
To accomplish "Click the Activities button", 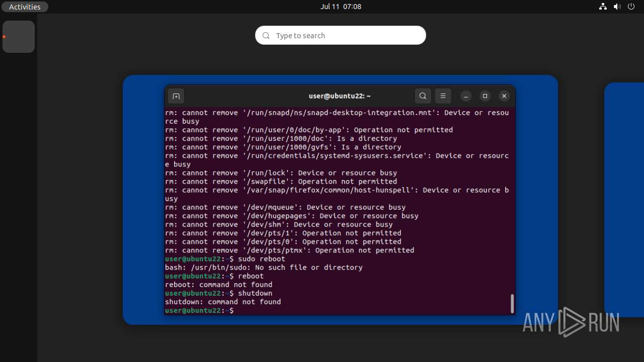I will [x=25, y=7].
